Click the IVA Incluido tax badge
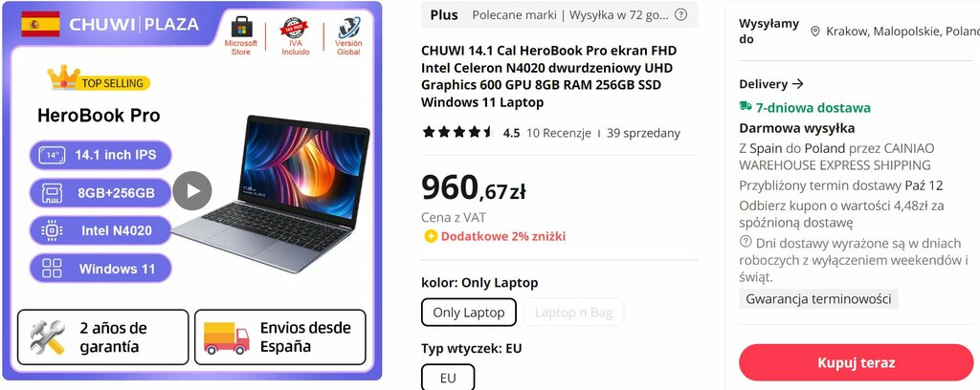Image resolution: width=980 pixels, height=390 pixels. [295, 28]
